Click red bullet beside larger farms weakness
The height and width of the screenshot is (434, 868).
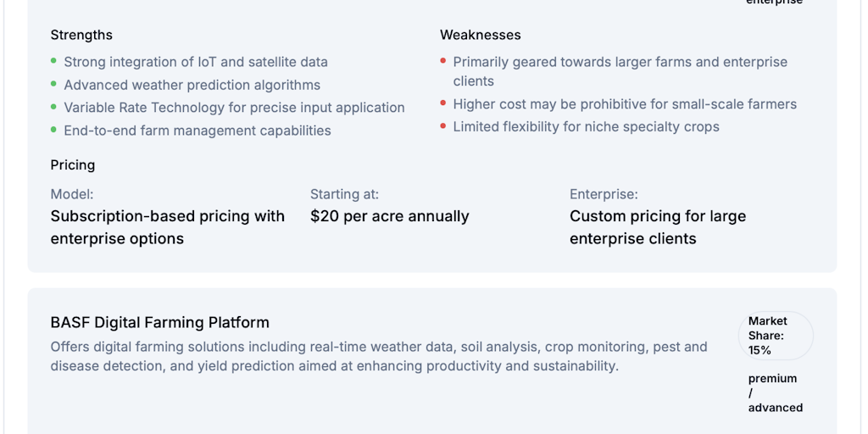click(442, 61)
